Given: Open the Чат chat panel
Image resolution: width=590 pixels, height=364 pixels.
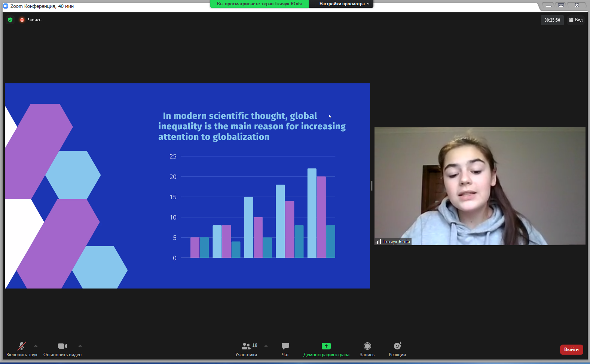Looking at the screenshot, I should (285, 349).
